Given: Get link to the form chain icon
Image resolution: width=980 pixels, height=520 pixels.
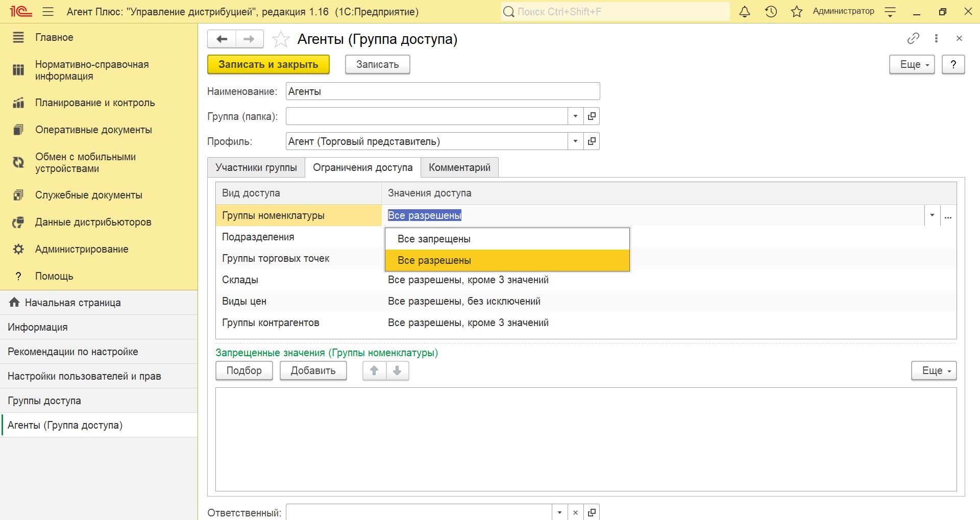Looking at the screenshot, I should click(x=913, y=38).
